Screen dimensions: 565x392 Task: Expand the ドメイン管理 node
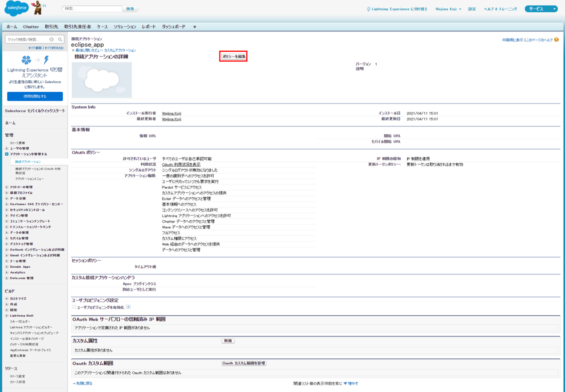7,215
